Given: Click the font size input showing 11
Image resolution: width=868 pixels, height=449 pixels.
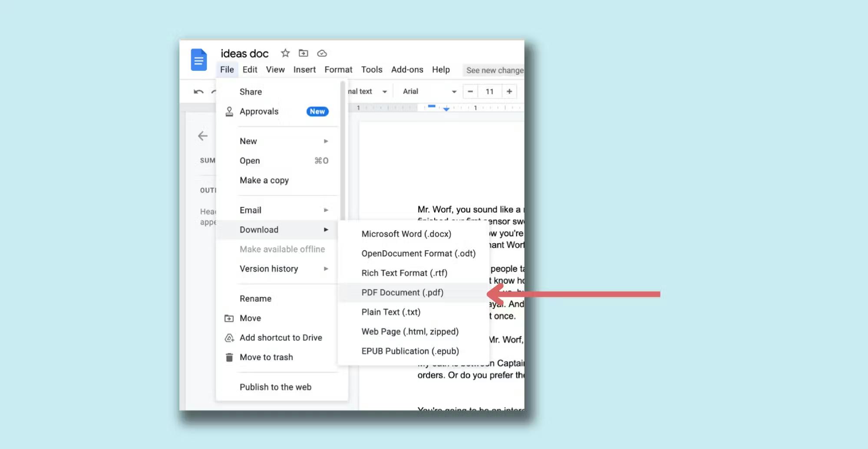Looking at the screenshot, I should (489, 91).
